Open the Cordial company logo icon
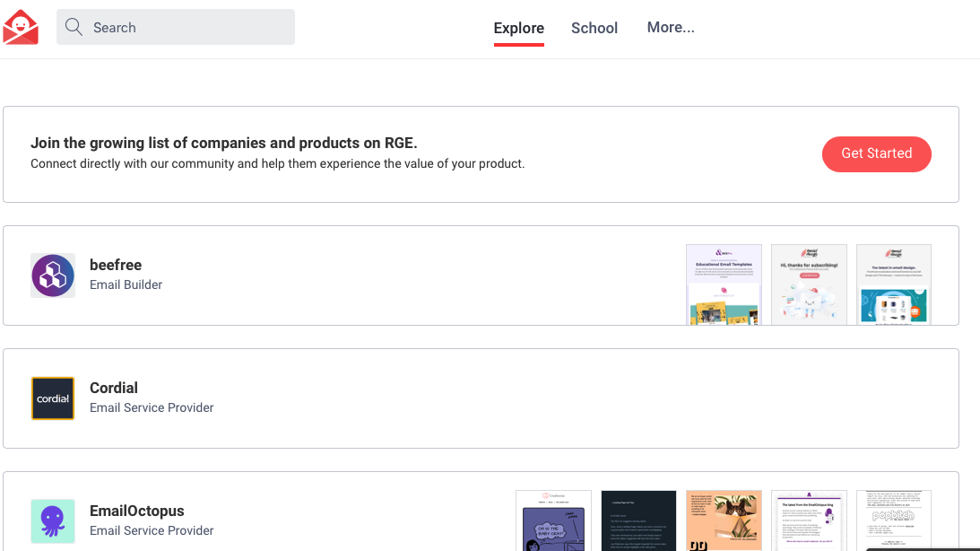Screen dimensions: 980x551 pyautogui.click(x=53, y=398)
